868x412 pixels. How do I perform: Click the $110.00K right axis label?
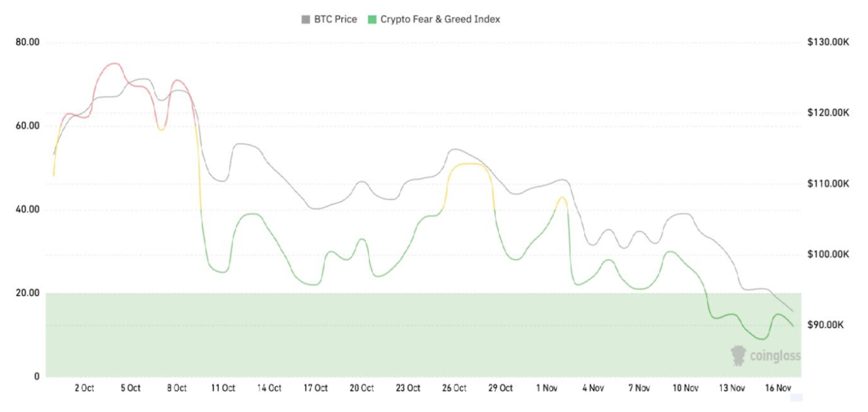click(x=828, y=183)
